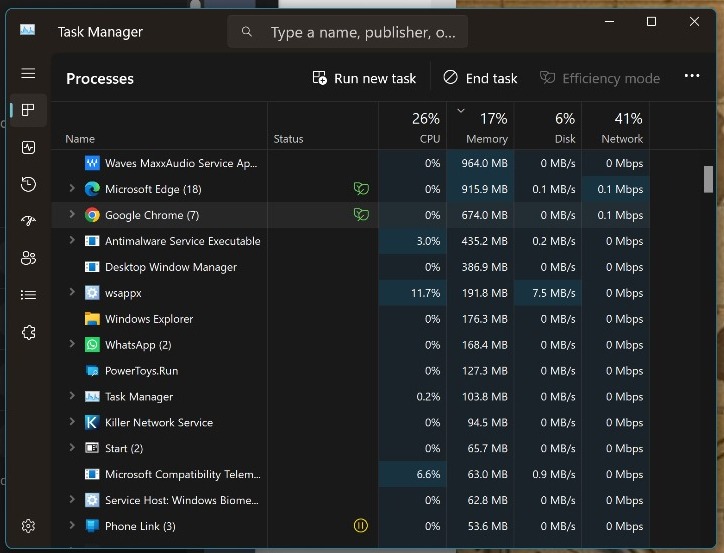Expand the Microsoft Edge process group
This screenshot has height=553, width=724.
point(72,189)
